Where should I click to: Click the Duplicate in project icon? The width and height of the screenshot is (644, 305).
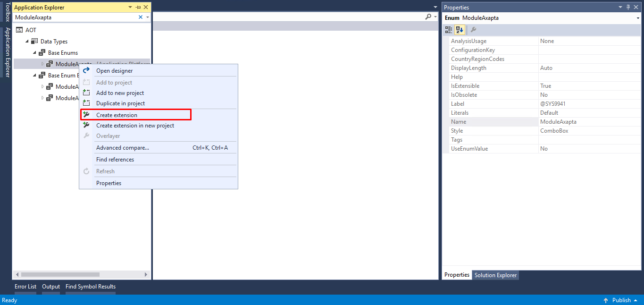point(86,103)
